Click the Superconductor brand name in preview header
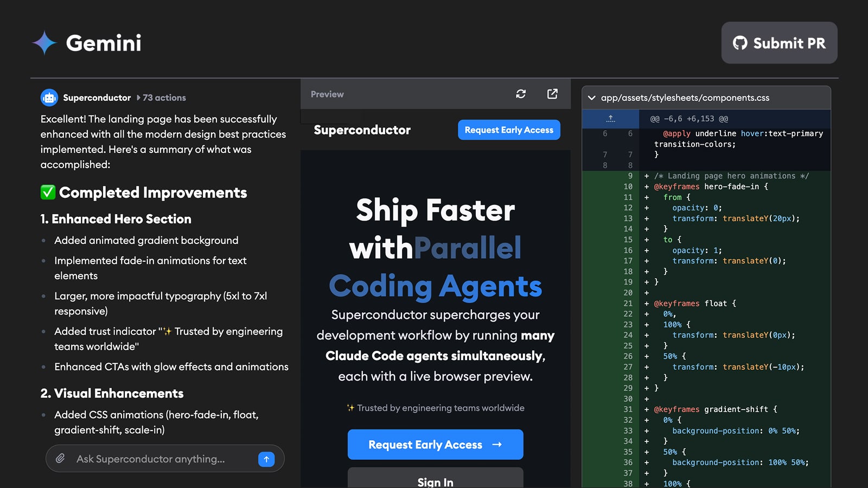The width and height of the screenshot is (868, 488). click(x=362, y=130)
